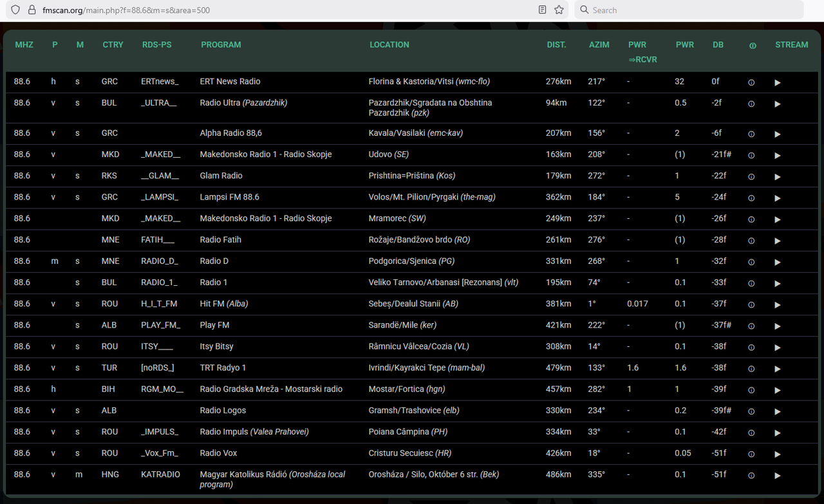
Task: Select 'Prishtina=Priština (Kos)' location cell
Action: coord(413,176)
